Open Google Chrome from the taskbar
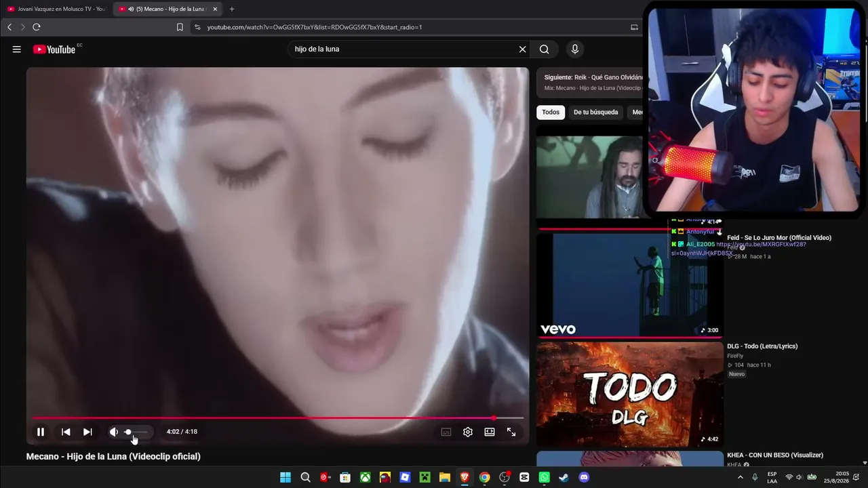This screenshot has width=868, height=488. tap(484, 477)
